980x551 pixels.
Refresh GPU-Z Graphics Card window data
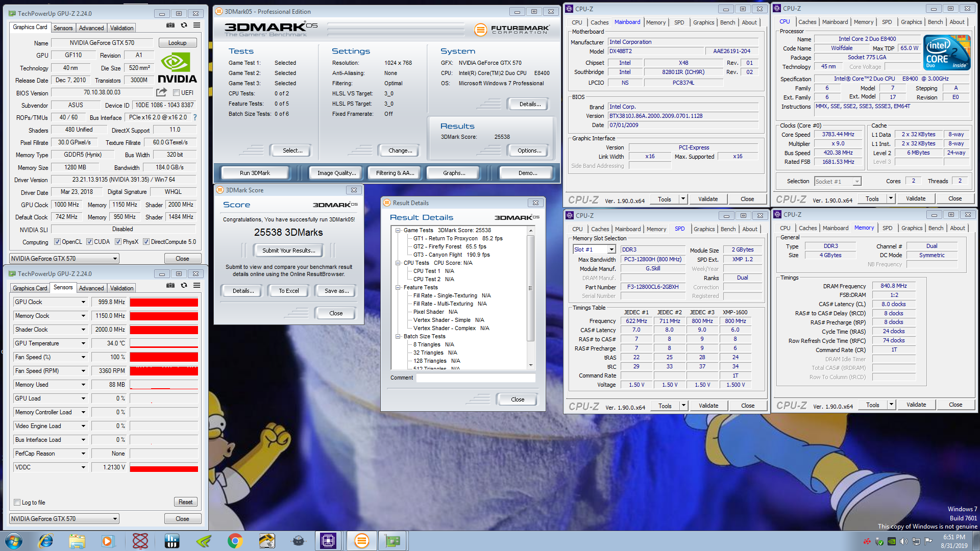[x=184, y=25]
